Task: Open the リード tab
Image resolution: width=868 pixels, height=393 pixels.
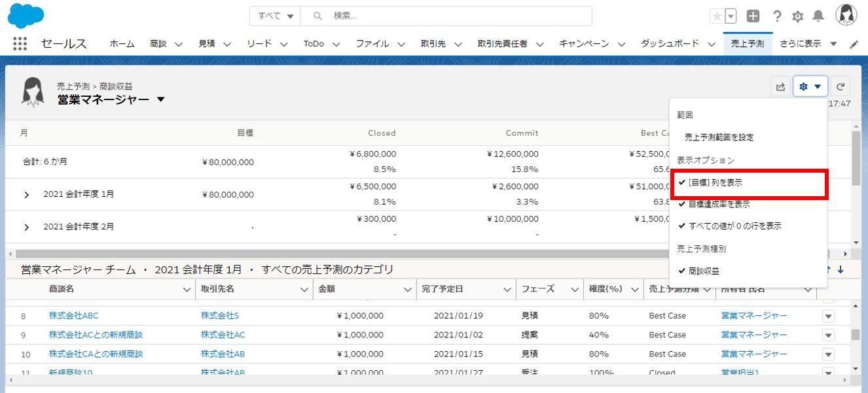Action: click(x=259, y=44)
